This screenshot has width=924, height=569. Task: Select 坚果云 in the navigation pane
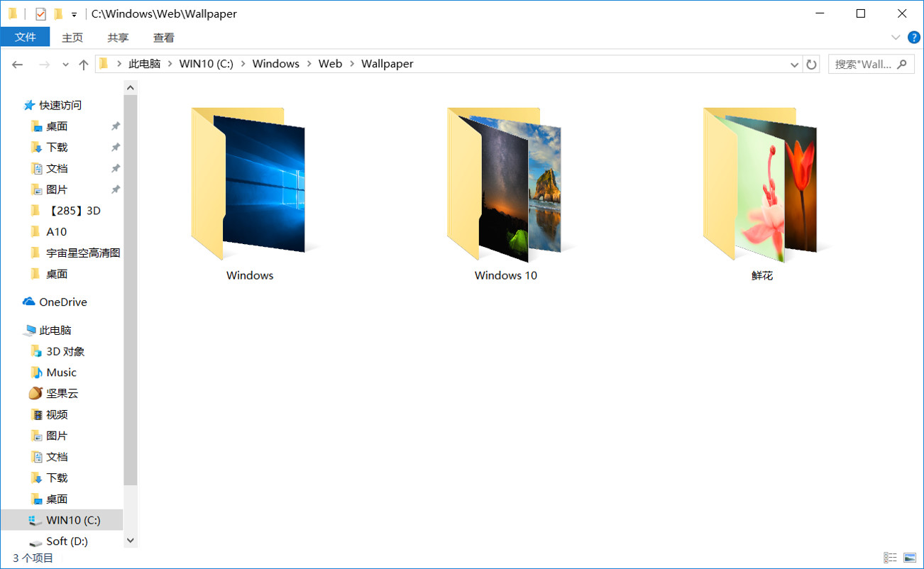click(x=62, y=394)
